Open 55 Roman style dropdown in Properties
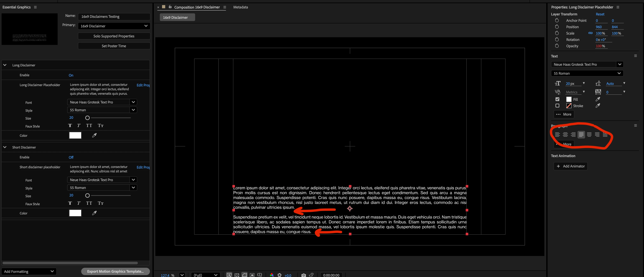 (x=587, y=73)
